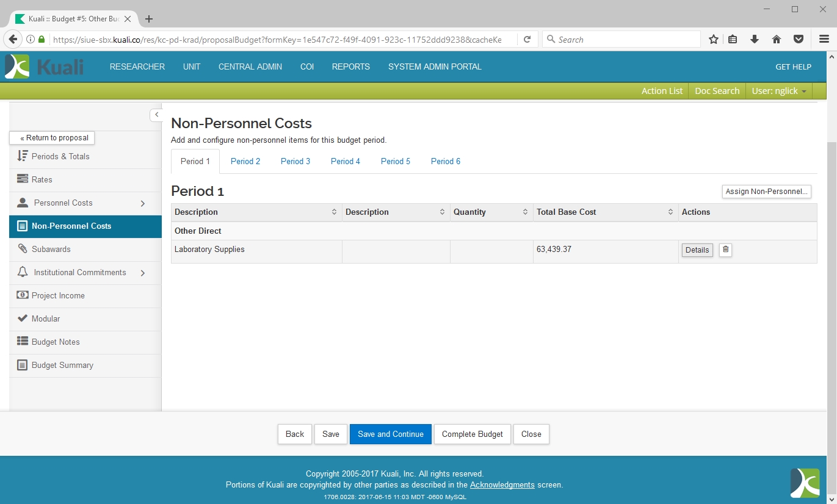Click in the browser Search field
The height and width of the screenshot is (504, 837).
pos(623,40)
